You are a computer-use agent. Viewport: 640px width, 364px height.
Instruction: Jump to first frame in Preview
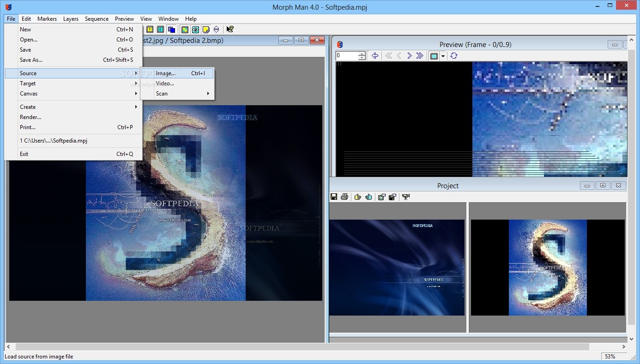[x=388, y=56]
